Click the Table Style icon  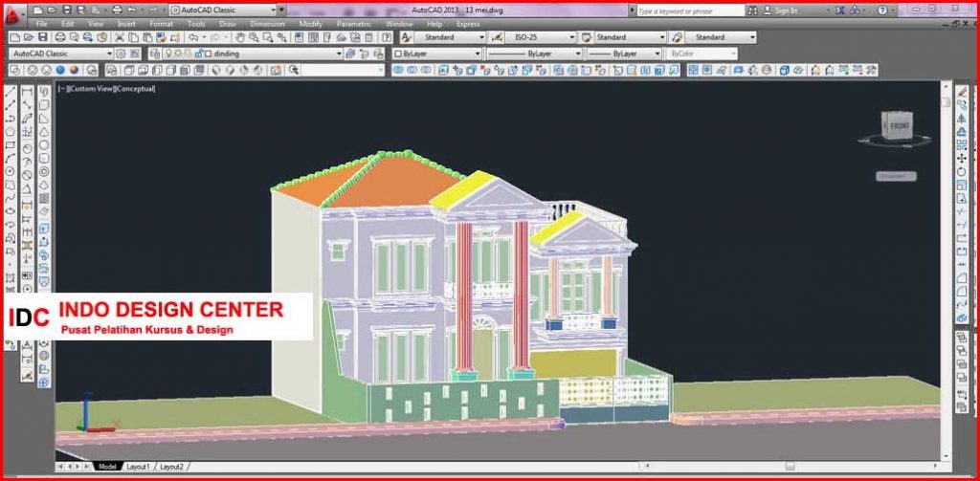(x=587, y=37)
